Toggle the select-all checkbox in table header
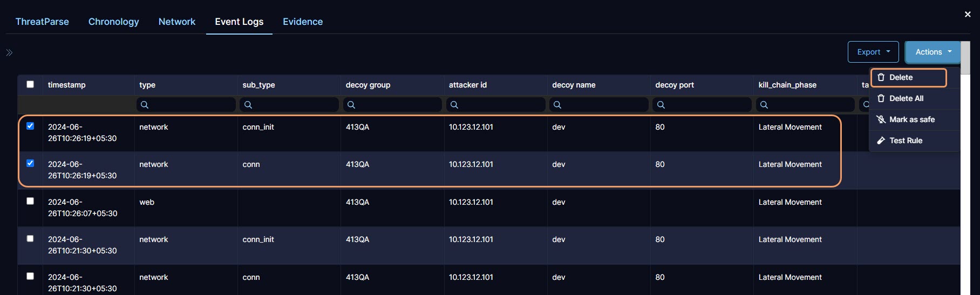 pos(30,84)
